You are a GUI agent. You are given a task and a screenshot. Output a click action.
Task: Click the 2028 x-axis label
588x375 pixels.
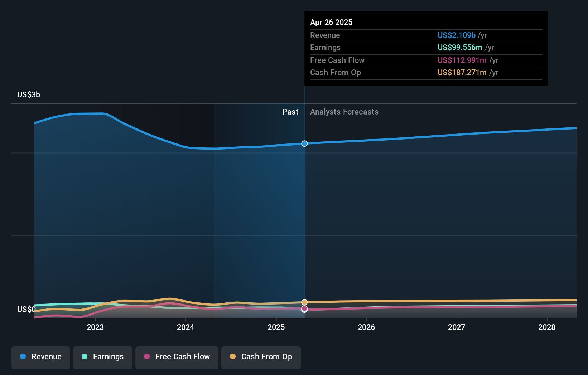click(x=547, y=327)
